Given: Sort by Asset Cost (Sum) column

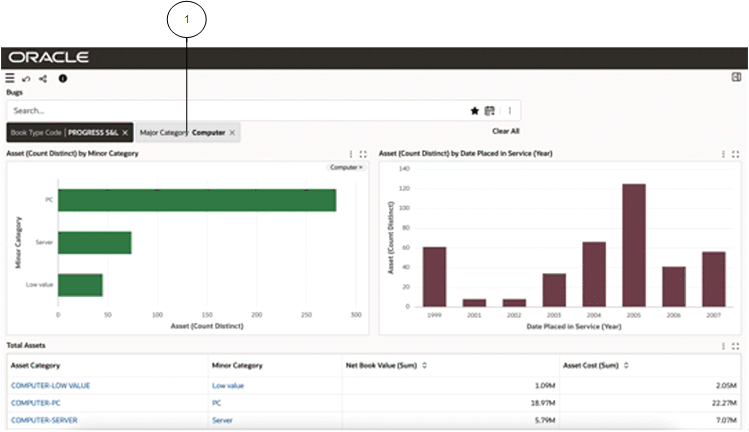Looking at the screenshot, I should [626, 366].
